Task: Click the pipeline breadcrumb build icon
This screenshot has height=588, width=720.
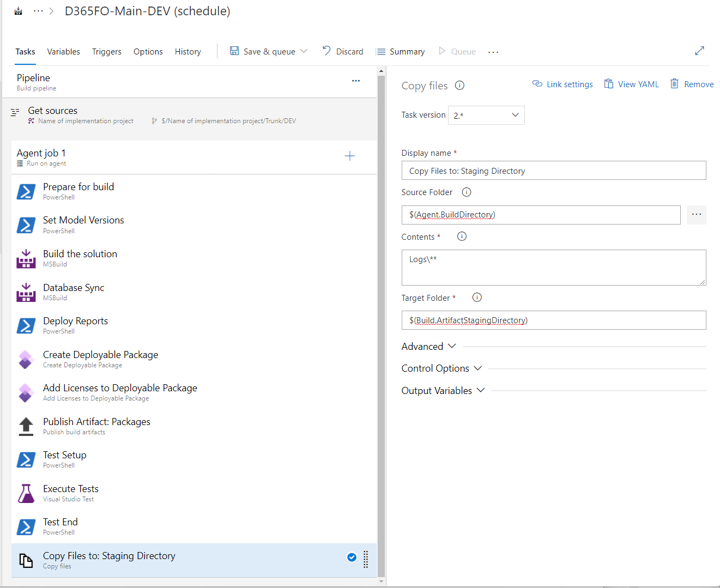Action: pyautogui.click(x=17, y=10)
